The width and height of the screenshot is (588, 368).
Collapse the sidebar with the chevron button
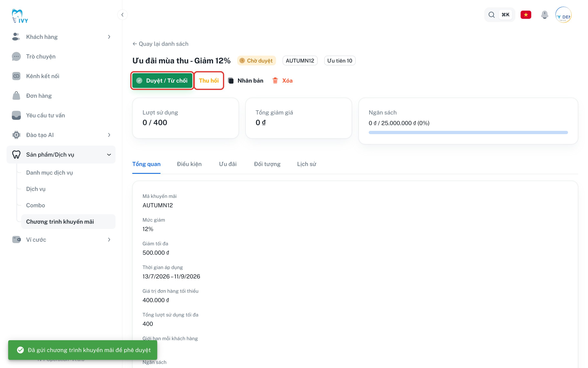122,15
